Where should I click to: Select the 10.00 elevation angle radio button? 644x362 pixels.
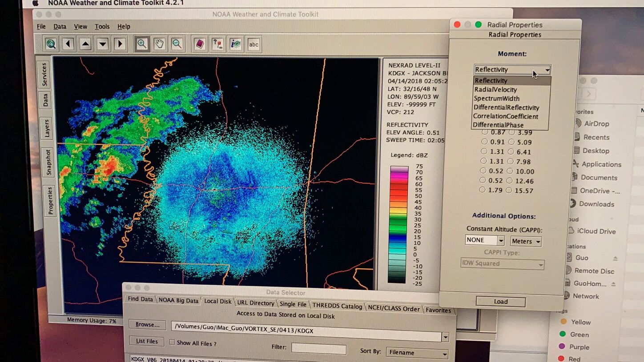[x=511, y=171]
